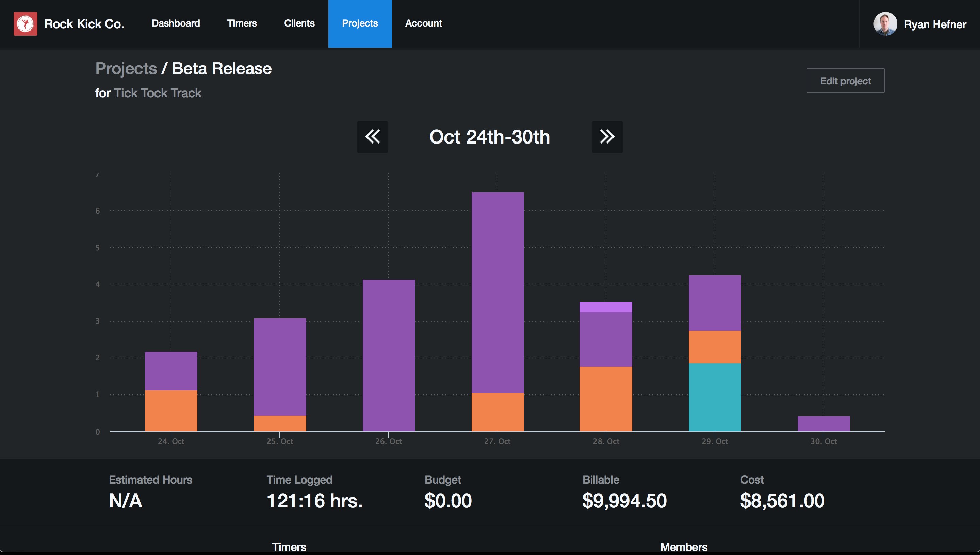
Task: Select the orange bar segment on 28. Oct
Action: [x=606, y=399]
